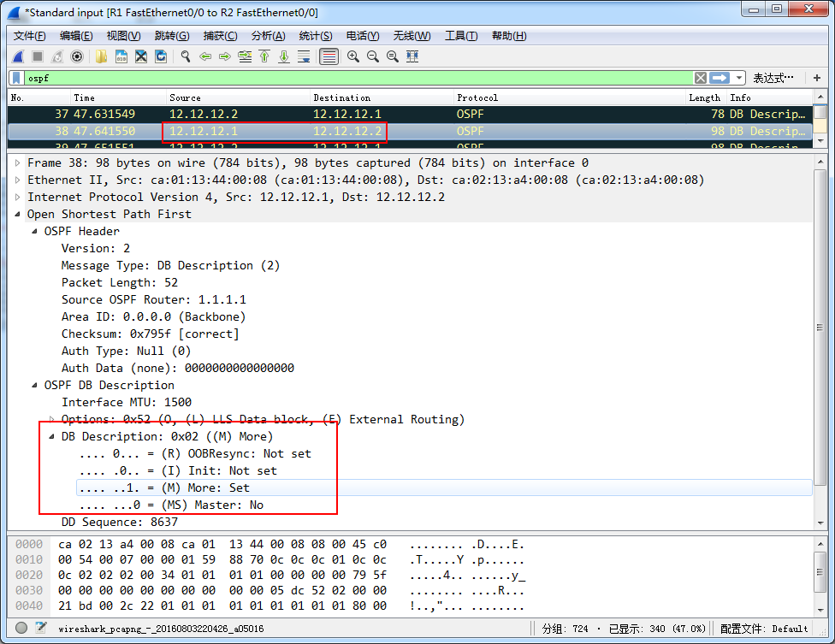Click the ospf filter input field

tap(358, 78)
